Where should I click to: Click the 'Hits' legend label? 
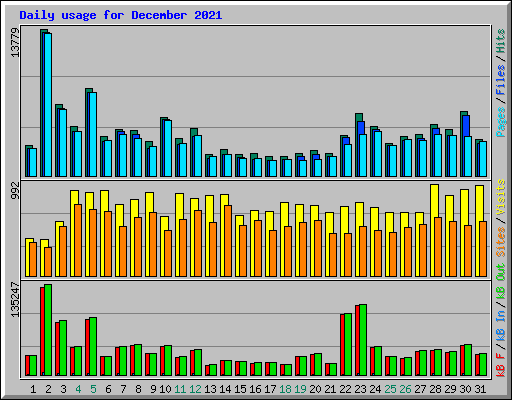point(501,41)
